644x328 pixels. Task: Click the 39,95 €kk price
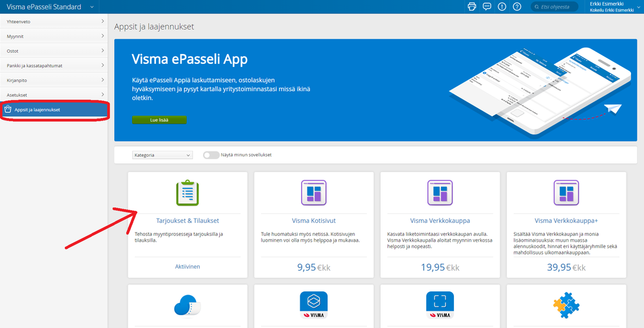click(x=566, y=267)
